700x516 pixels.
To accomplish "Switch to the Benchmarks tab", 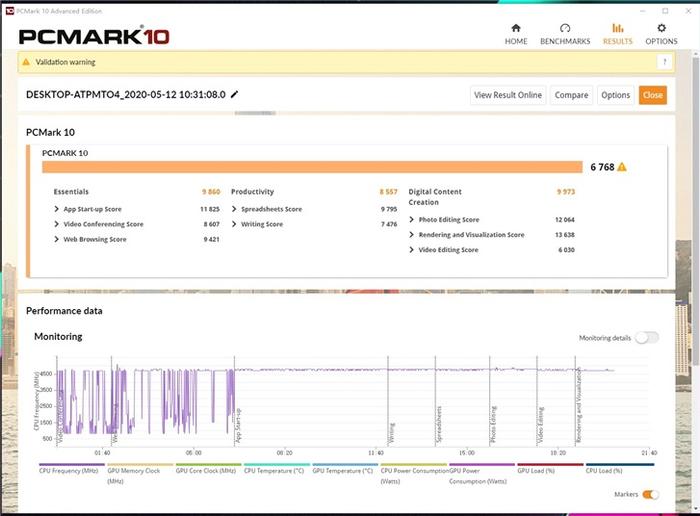I will (565, 34).
